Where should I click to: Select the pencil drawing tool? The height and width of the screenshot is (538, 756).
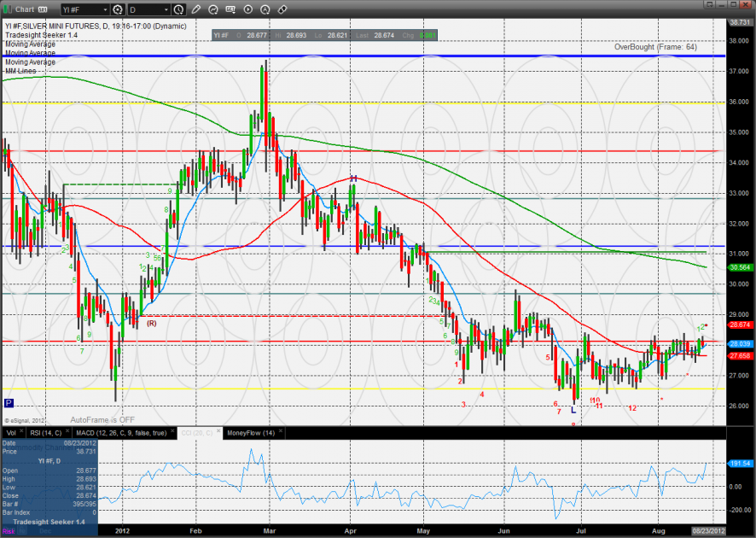[x=197, y=10]
